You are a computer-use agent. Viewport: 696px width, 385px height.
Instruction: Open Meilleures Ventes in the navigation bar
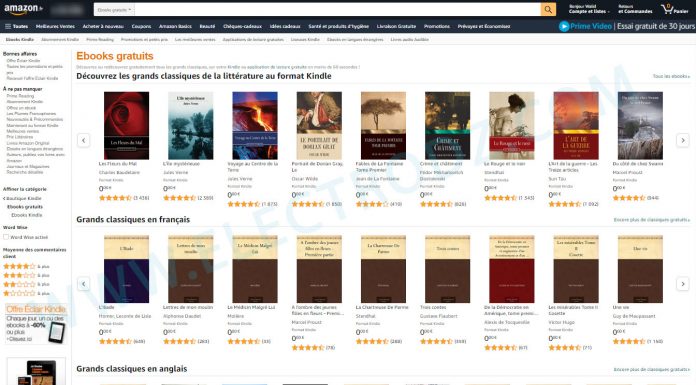coord(55,26)
